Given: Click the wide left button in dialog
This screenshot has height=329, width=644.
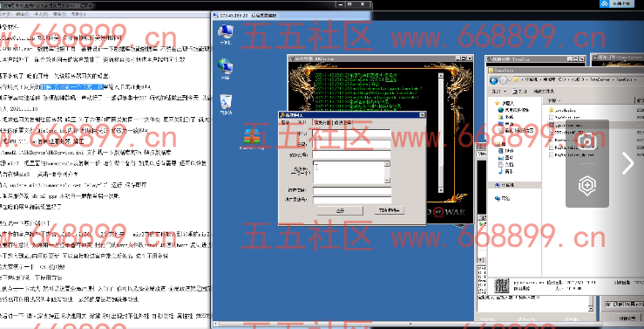Looking at the screenshot, I should [340, 210].
